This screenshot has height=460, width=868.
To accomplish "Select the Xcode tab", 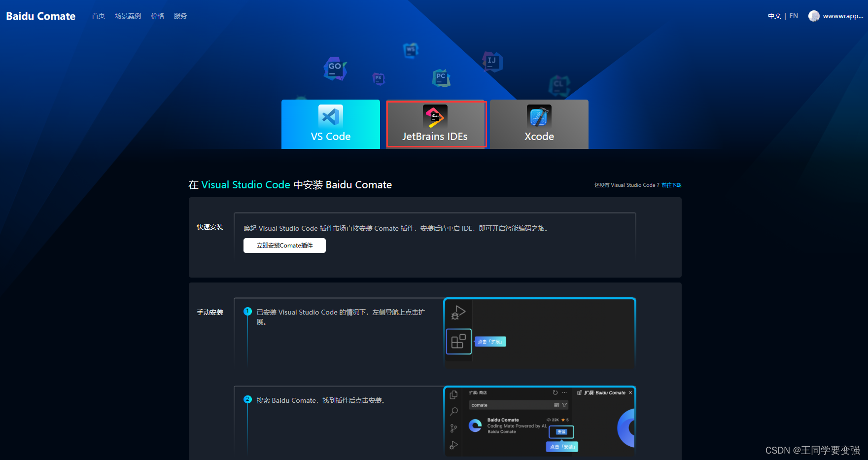I will [x=539, y=124].
